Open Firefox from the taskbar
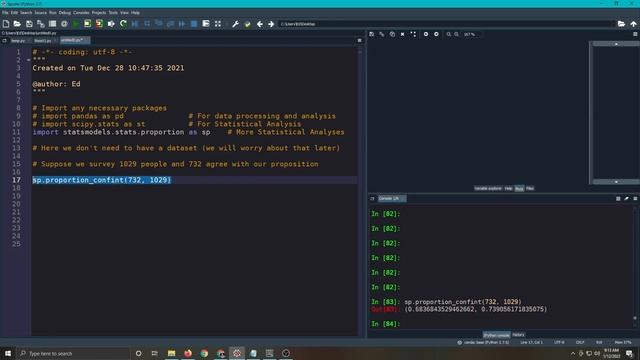The height and width of the screenshot is (360, 640). click(x=188, y=353)
